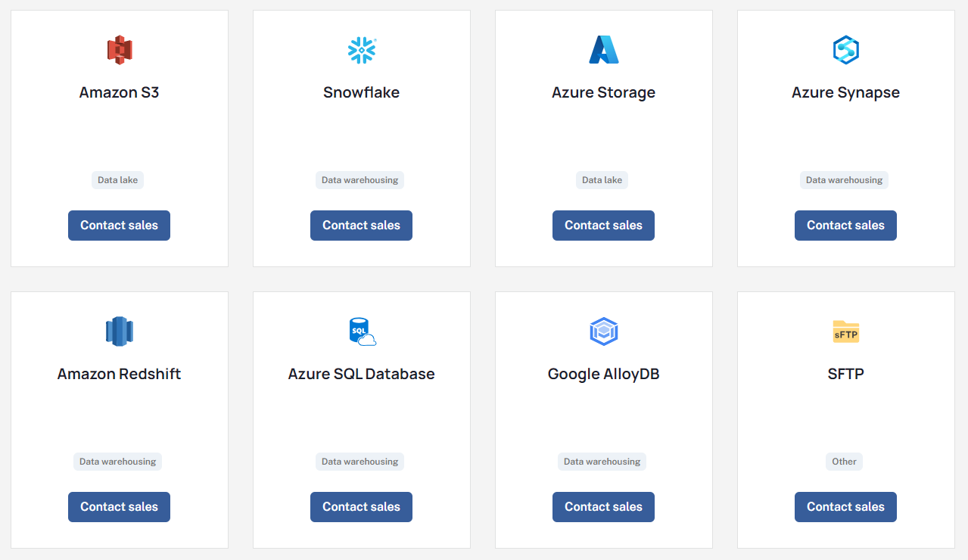The image size is (968, 560).
Task: Click Data warehousing tag on Azure SQL Database
Action: coord(359,462)
